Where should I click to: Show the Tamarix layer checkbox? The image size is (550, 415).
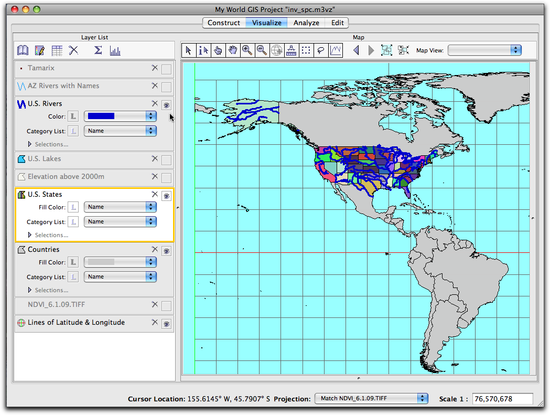pyautogui.click(x=166, y=69)
